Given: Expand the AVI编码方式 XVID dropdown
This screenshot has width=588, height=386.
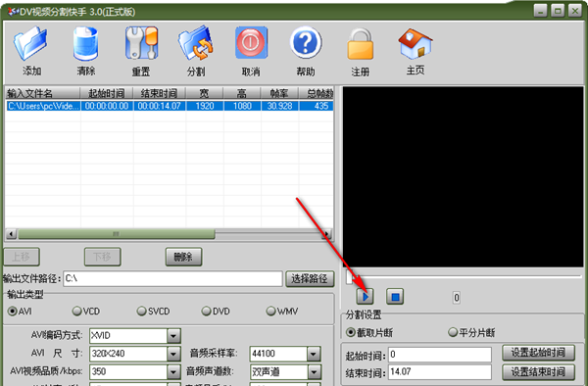Looking at the screenshot, I should point(173,336).
